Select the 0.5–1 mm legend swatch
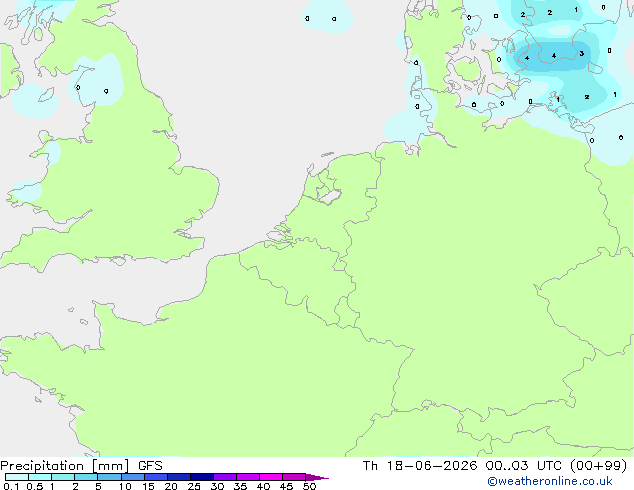The image size is (634, 490). (x=40, y=477)
